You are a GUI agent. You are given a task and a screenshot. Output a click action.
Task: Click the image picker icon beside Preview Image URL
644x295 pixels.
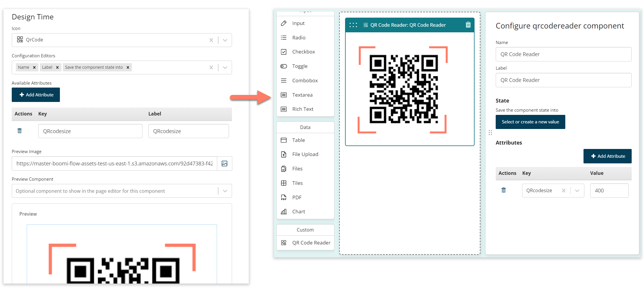(x=224, y=164)
